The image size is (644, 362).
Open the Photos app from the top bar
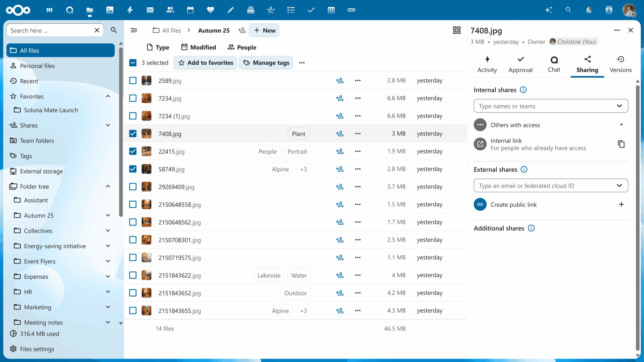[x=110, y=10]
